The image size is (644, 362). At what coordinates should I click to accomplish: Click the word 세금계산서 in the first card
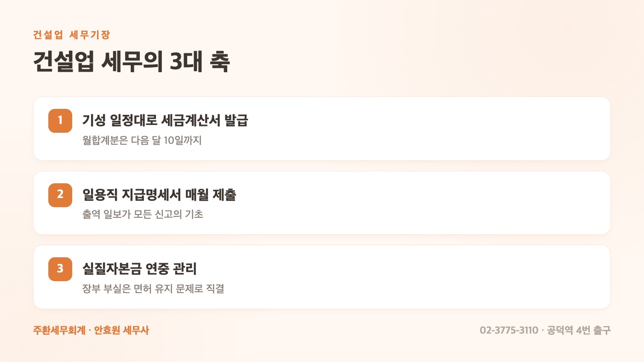(190, 120)
